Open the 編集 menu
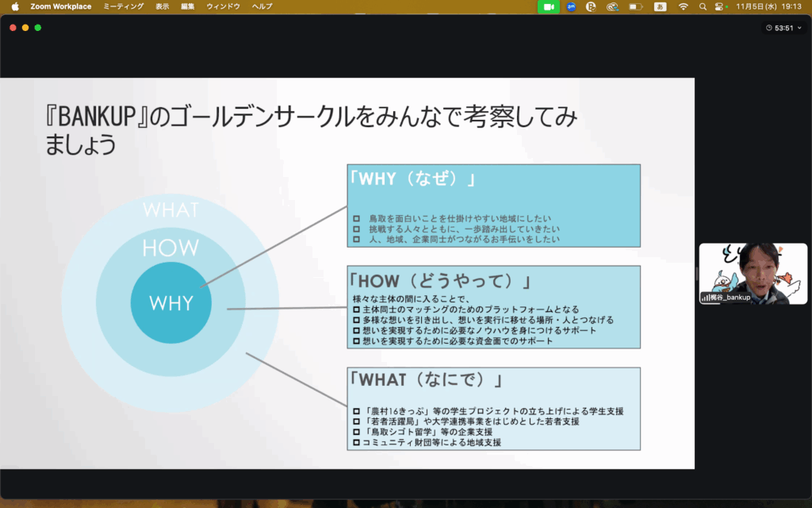Image resolution: width=812 pixels, height=508 pixels. pos(187,6)
